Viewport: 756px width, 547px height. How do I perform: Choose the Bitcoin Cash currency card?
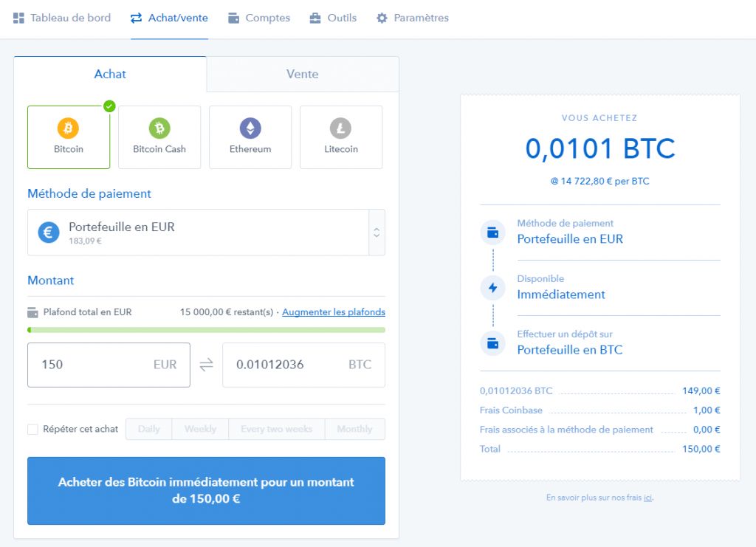(x=159, y=137)
